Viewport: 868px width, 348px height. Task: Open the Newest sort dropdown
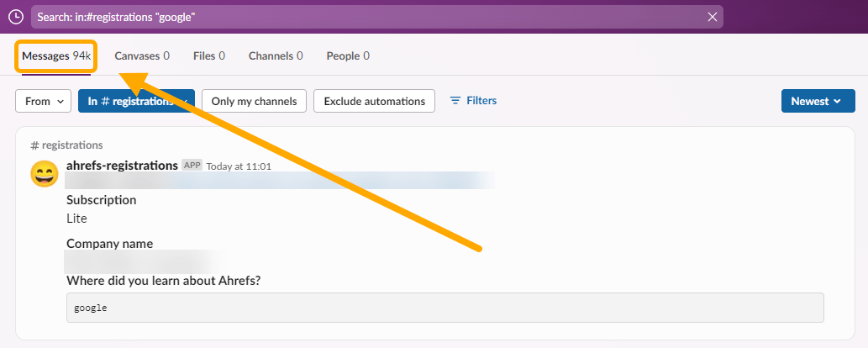pyautogui.click(x=818, y=101)
